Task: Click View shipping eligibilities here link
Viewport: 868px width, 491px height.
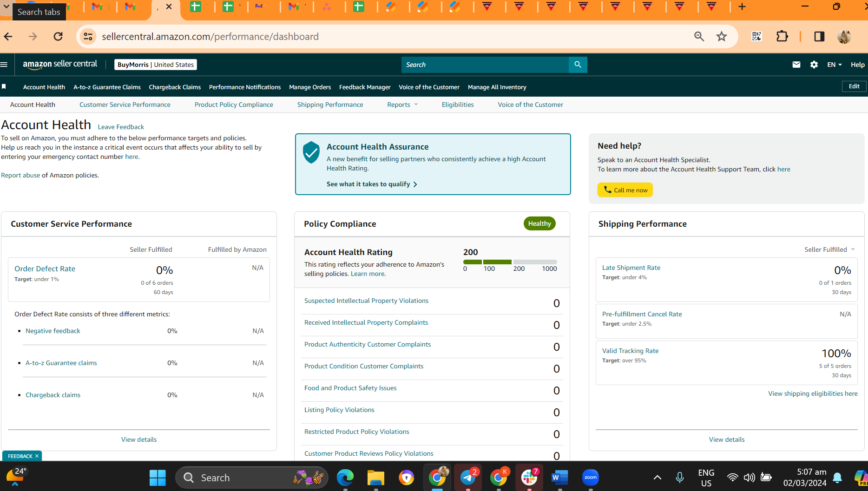Action: [x=813, y=393]
